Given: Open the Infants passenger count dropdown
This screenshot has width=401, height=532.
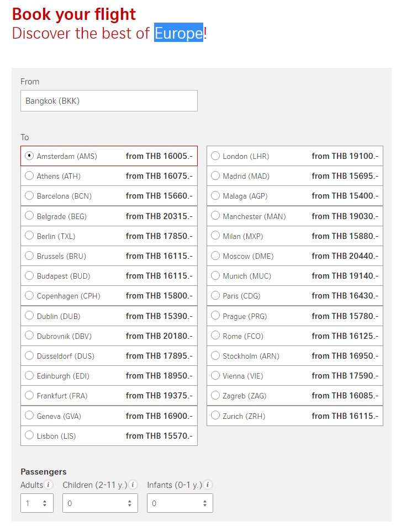Looking at the screenshot, I should (180, 503).
